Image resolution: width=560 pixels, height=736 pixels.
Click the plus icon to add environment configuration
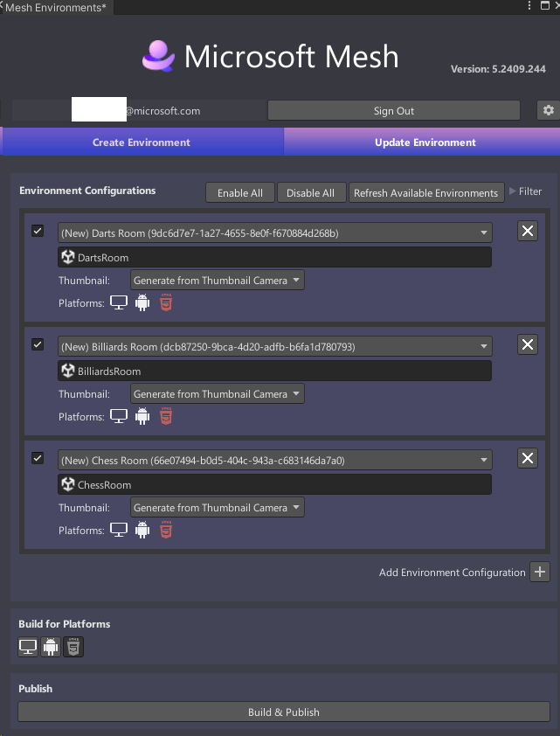pos(540,572)
